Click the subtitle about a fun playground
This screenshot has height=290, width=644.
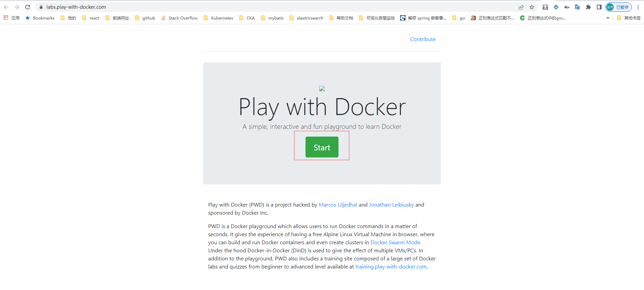(322, 126)
